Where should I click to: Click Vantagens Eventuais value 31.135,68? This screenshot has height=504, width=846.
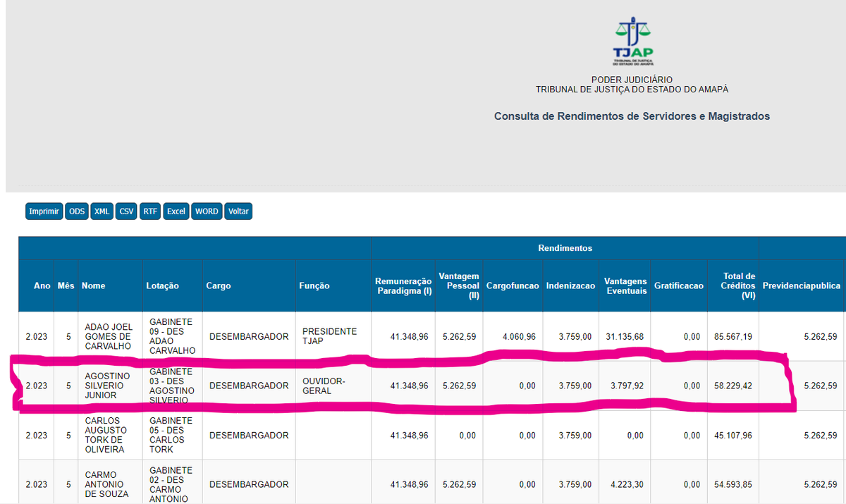[x=625, y=337]
